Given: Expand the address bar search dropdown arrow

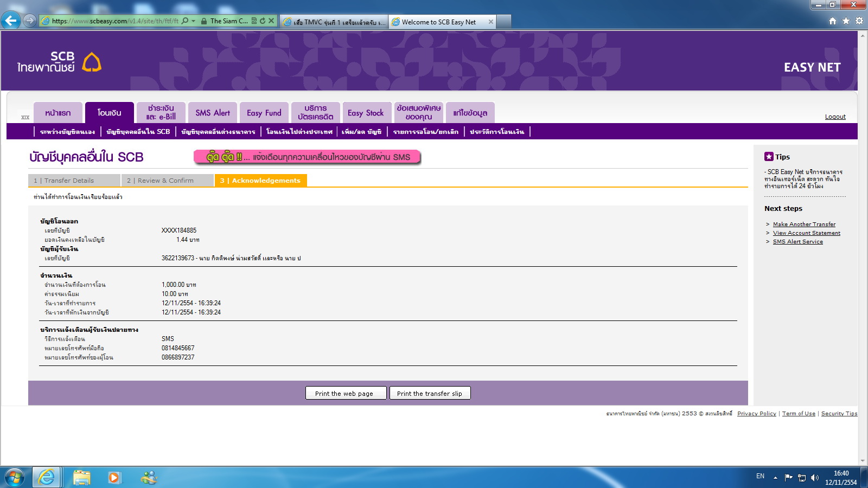Looking at the screenshot, I should click(193, 21).
